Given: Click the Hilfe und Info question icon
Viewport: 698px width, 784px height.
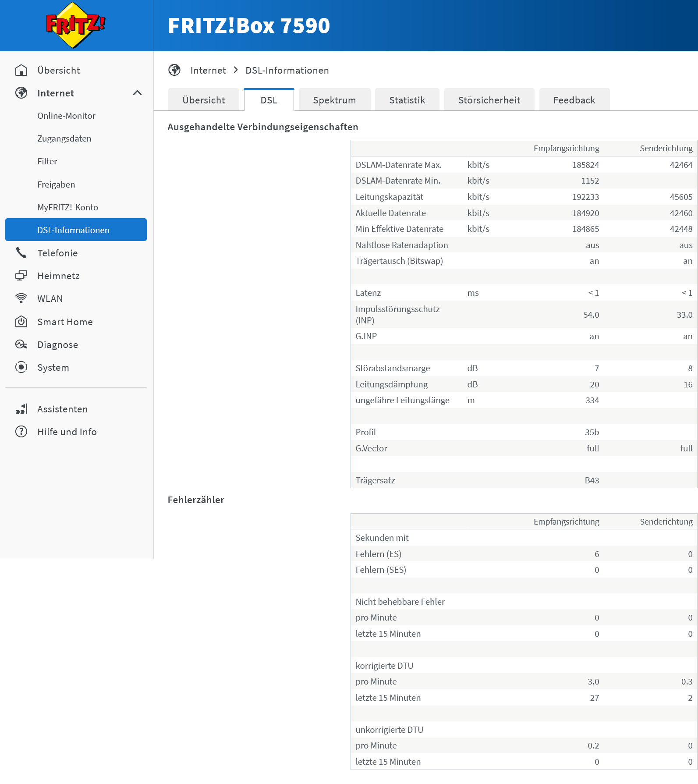Looking at the screenshot, I should [21, 432].
